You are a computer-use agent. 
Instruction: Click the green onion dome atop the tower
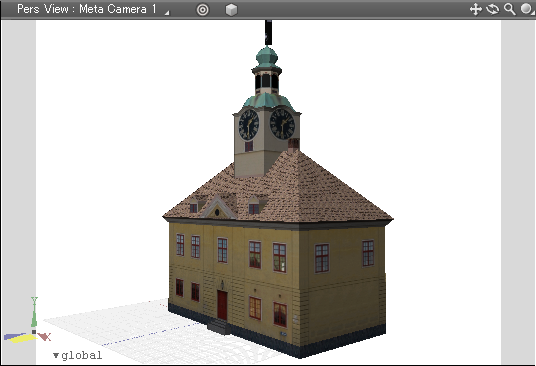coord(267,57)
